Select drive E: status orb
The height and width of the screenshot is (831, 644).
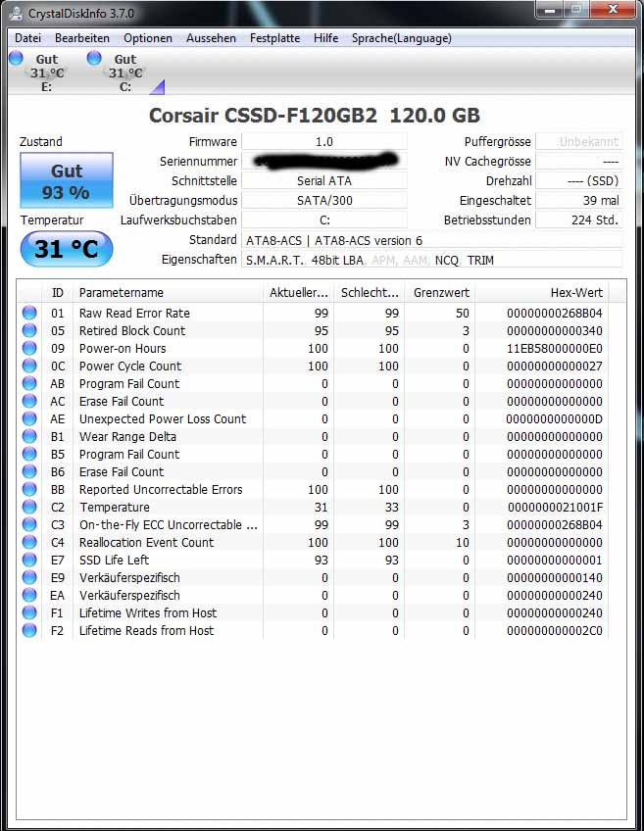tap(17, 58)
